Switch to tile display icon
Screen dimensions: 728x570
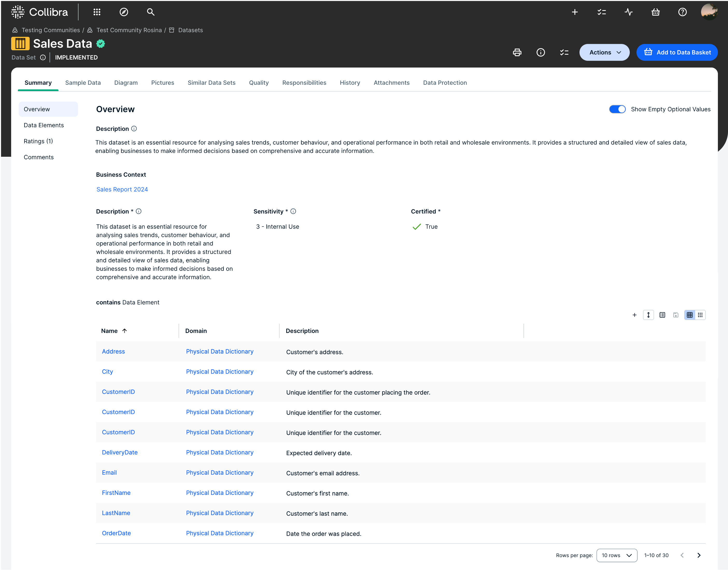pos(700,315)
